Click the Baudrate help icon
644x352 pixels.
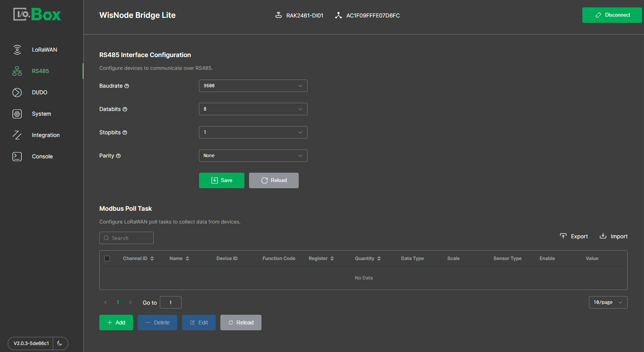tap(126, 86)
